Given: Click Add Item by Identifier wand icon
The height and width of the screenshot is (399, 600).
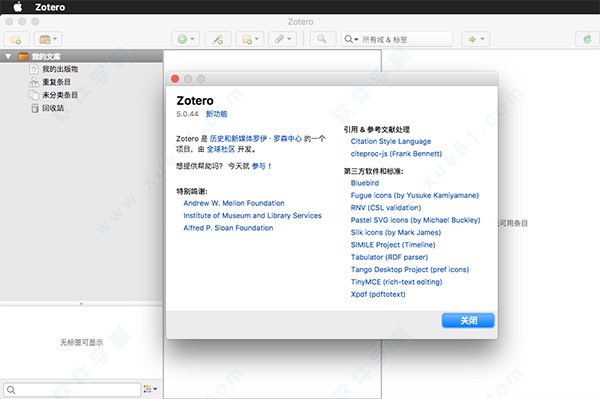Looking at the screenshot, I should [x=218, y=39].
